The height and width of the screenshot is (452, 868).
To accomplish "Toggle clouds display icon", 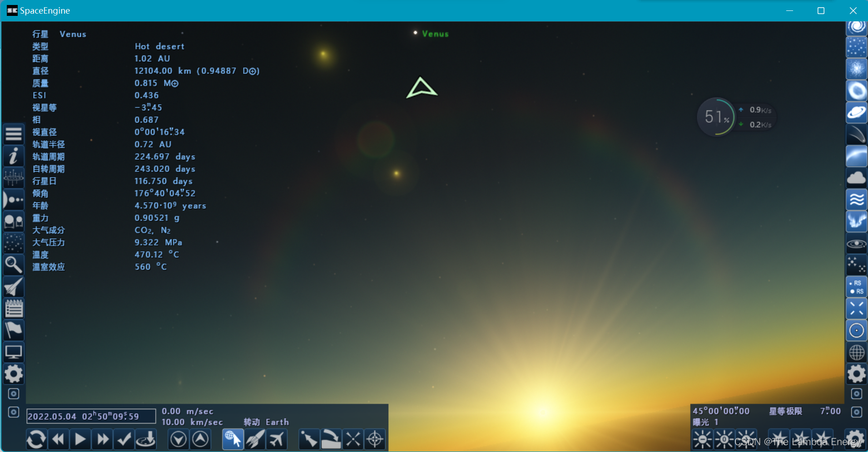I will pos(857,178).
